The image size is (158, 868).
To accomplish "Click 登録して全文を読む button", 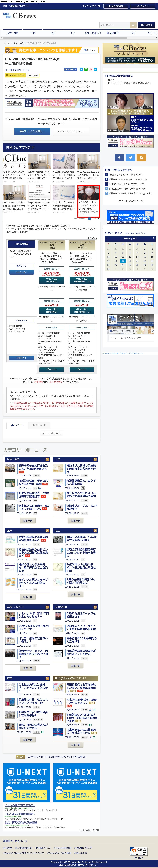I will (32, 131).
